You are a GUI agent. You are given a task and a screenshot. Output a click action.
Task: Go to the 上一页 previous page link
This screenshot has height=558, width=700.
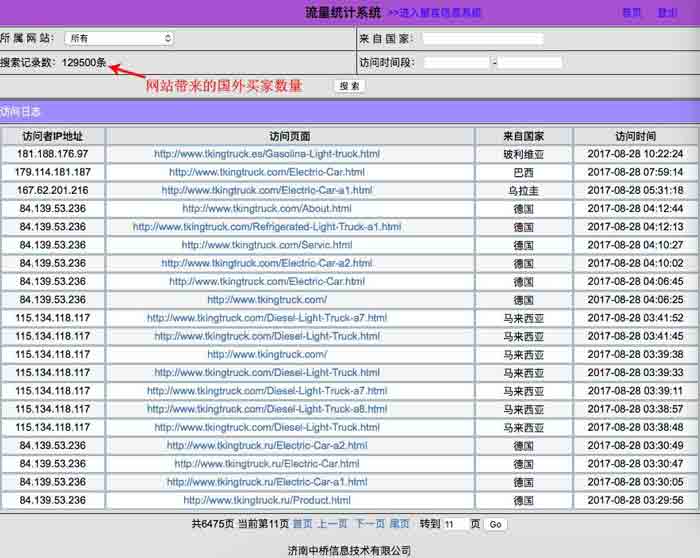click(x=332, y=524)
